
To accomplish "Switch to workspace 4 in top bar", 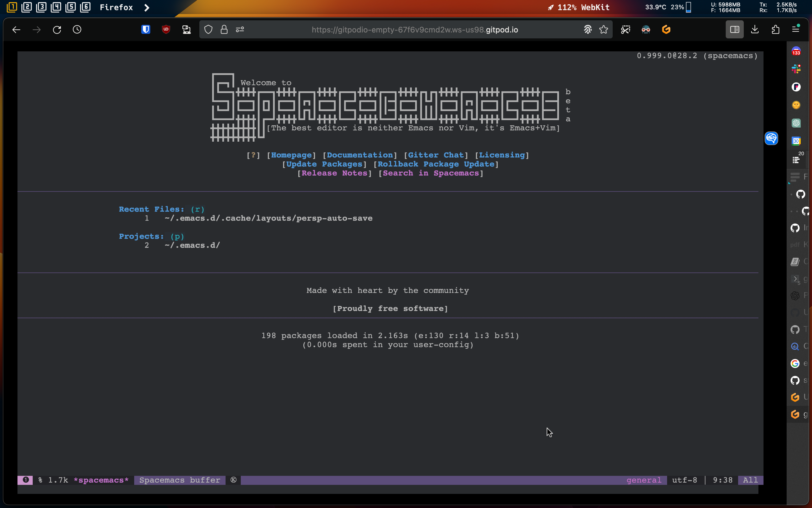I will pos(56,7).
